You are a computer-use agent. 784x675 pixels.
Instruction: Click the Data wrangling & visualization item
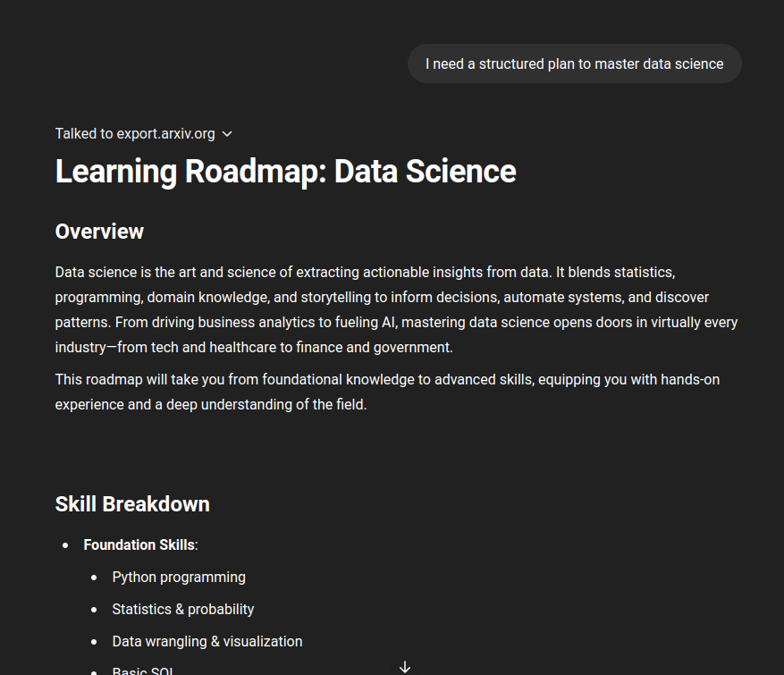(207, 641)
